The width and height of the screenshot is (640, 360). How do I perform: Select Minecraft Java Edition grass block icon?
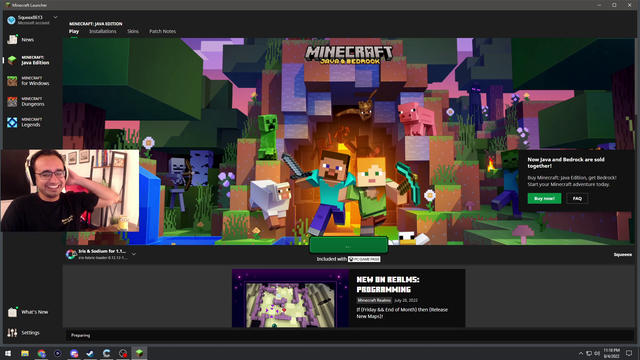point(12,60)
